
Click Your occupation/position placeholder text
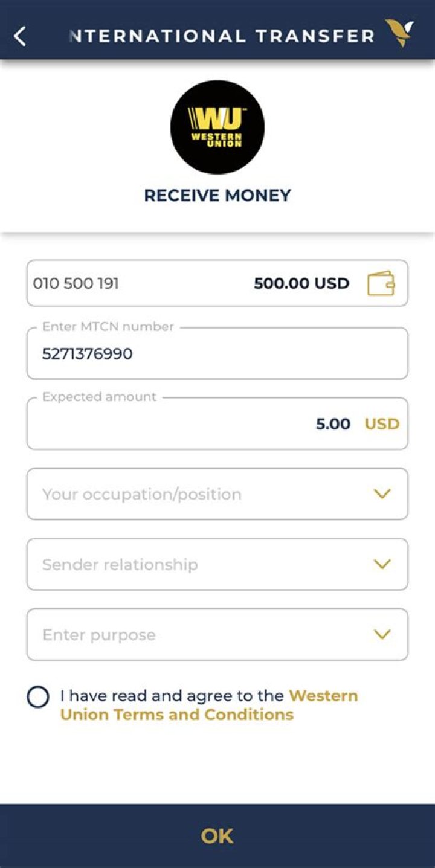coord(142,494)
